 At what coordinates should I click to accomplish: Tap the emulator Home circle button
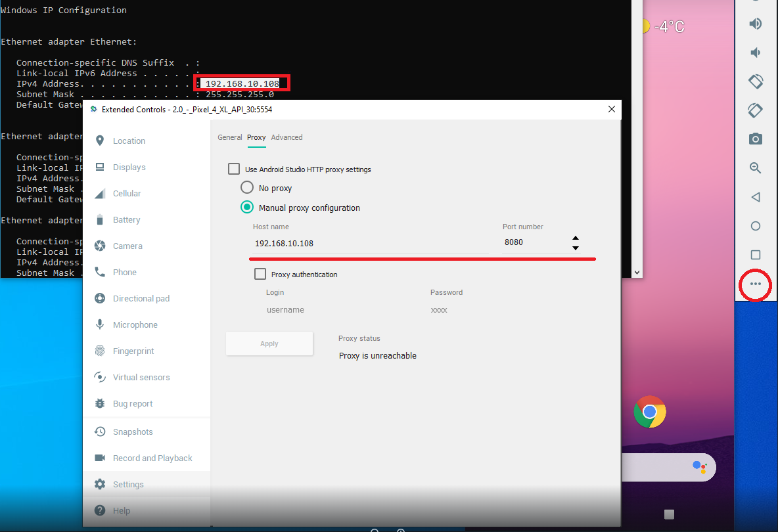pos(755,226)
